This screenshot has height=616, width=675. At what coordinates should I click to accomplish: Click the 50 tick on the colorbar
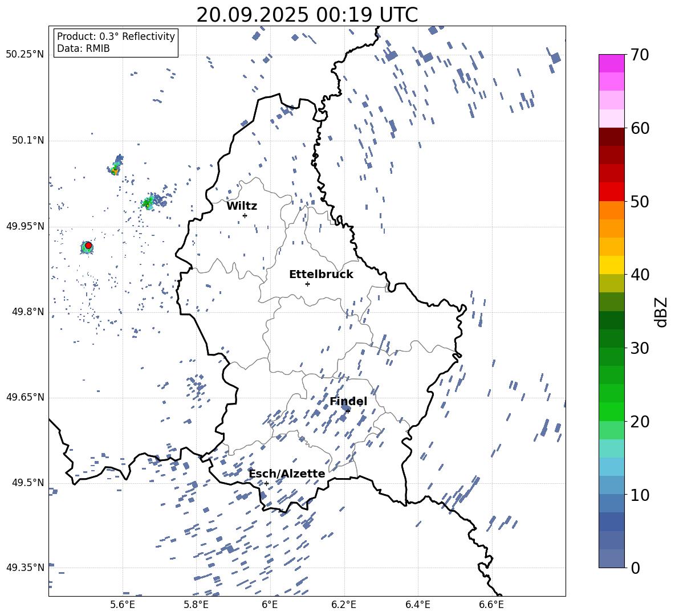(640, 201)
